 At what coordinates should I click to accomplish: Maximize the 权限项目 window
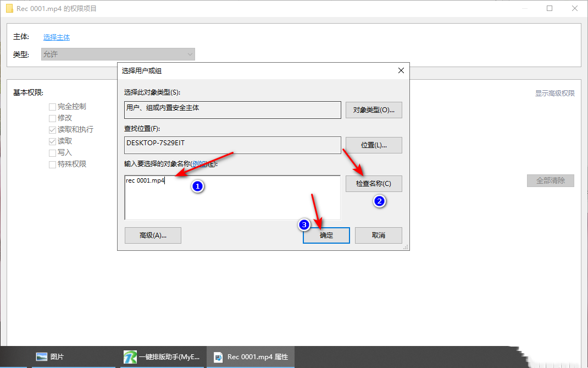550,8
